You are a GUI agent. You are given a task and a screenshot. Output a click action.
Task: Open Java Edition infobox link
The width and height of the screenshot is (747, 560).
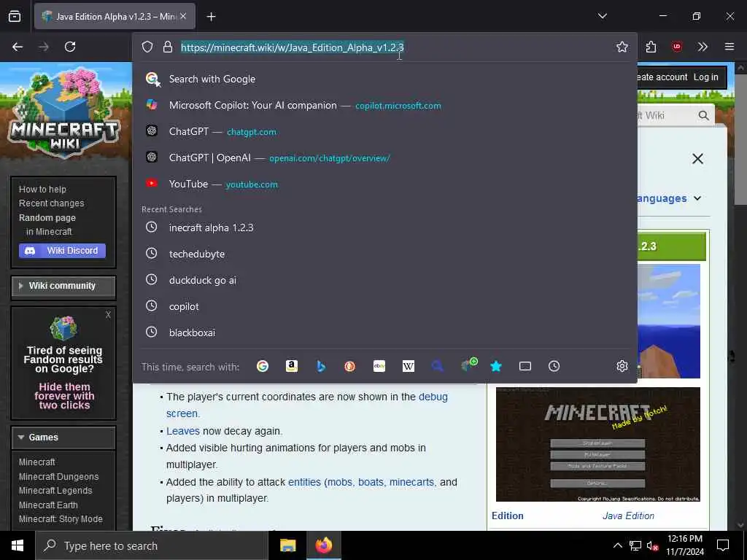pyautogui.click(x=628, y=516)
